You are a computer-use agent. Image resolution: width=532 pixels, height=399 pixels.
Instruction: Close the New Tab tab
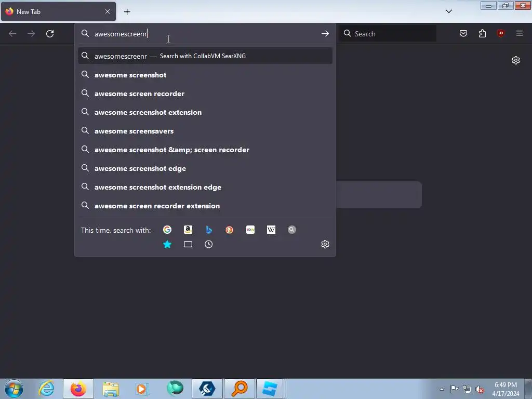[x=108, y=11]
